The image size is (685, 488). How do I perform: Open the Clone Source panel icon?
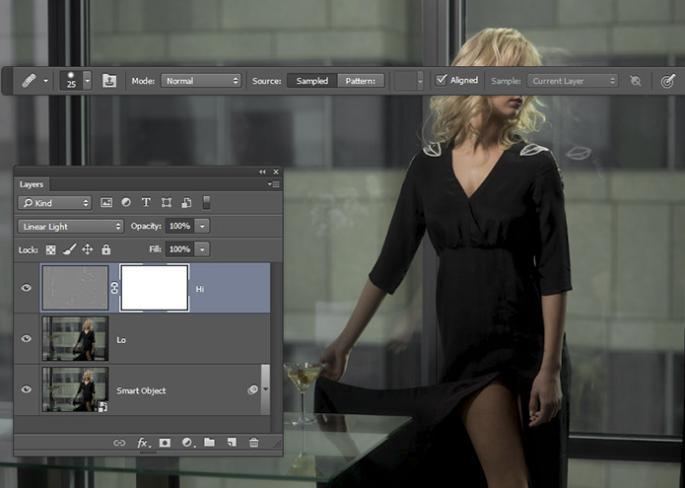109,80
